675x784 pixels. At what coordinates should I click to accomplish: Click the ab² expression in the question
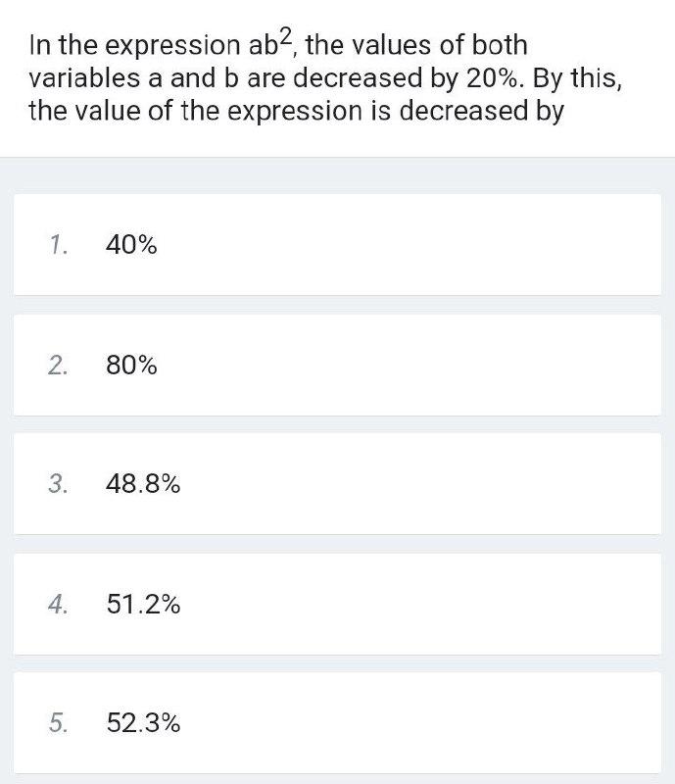tap(267, 45)
